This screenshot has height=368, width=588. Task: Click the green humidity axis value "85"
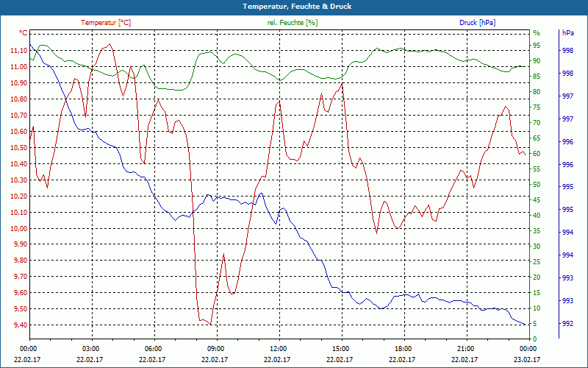[x=537, y=77]
